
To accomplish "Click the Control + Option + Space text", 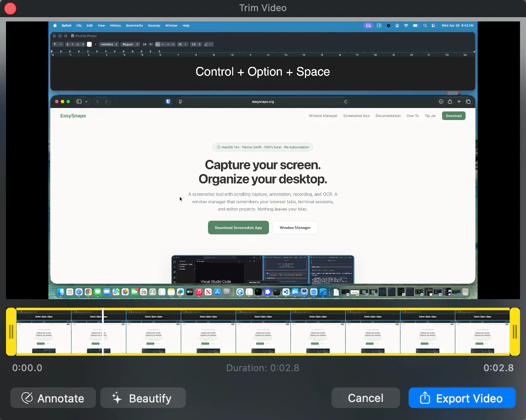I will (263, 72).
